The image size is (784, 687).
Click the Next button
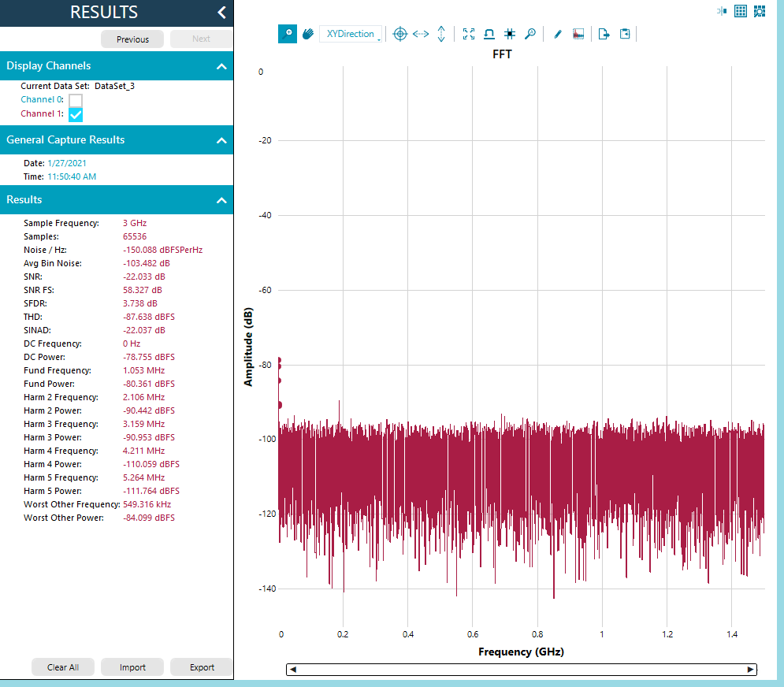(201, 39)
